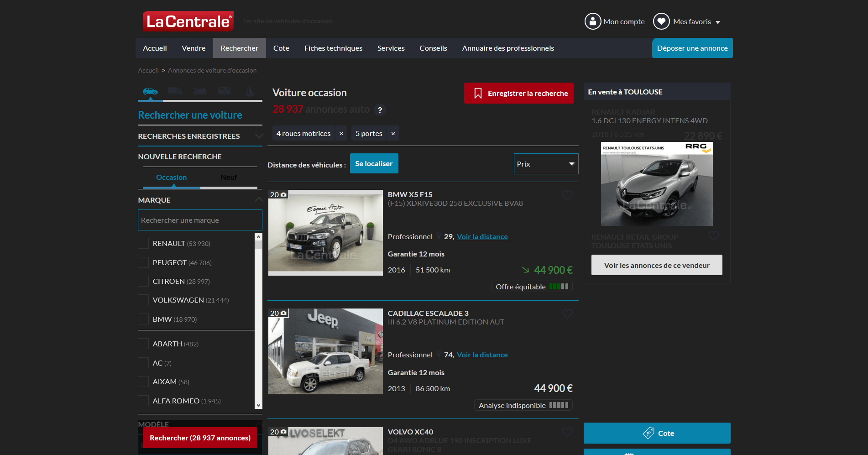The width and height of the screenshot is (868, 455).
Task: Open the Cote menu item
Action: [281, 48]
